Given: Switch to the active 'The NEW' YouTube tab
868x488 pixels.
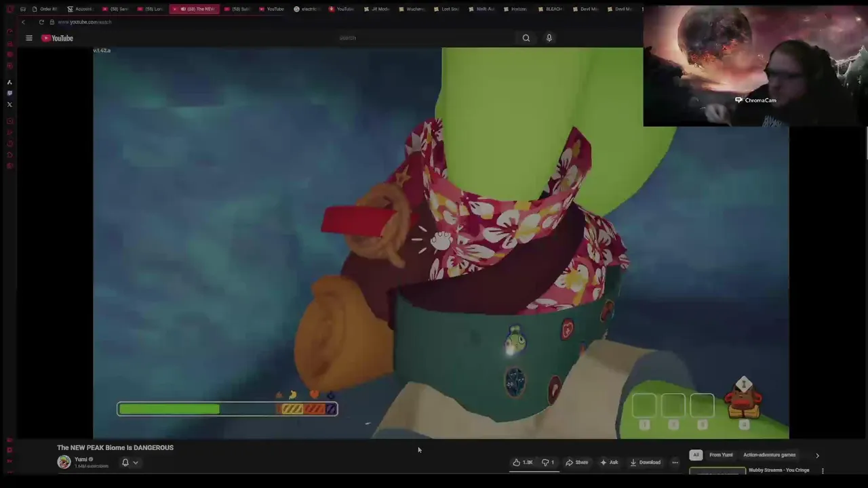Looking at the screenshot, I should (x=195, y=9).
